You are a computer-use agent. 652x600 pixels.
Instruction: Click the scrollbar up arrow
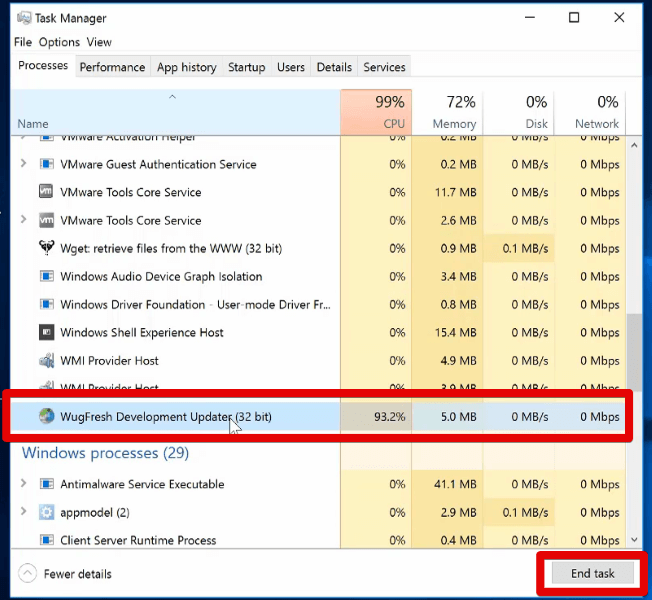(x=634, y=145)
